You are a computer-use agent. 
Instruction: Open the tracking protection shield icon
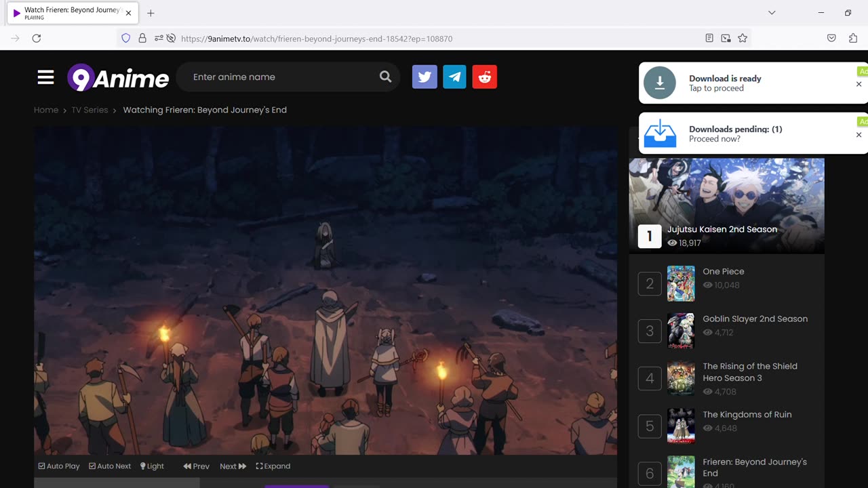tap(125, 39)
